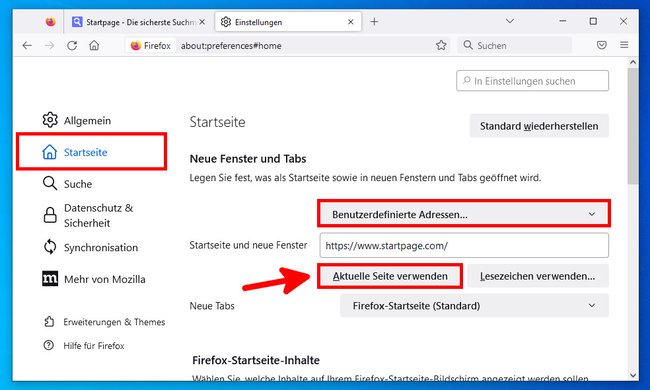650x390 pixels.
Task: Bookmark this page with the star icon
Action: tap(441, 45)
